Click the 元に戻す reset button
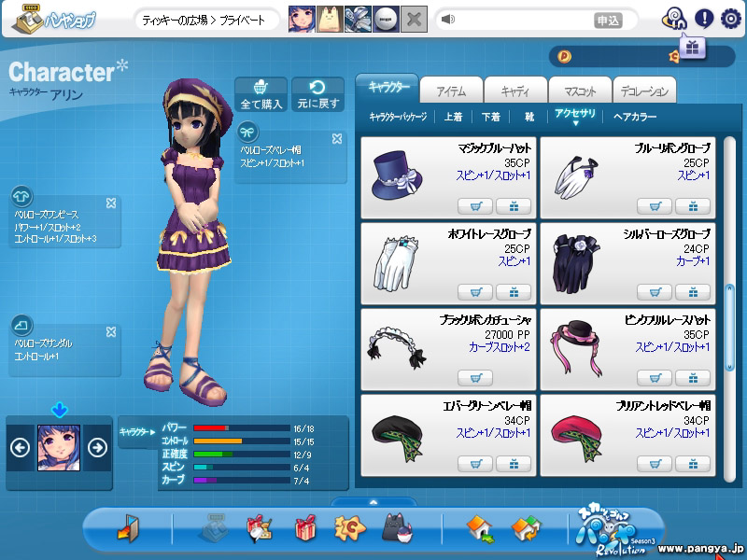This screenshot has height=560, width=747. point(317,95)
